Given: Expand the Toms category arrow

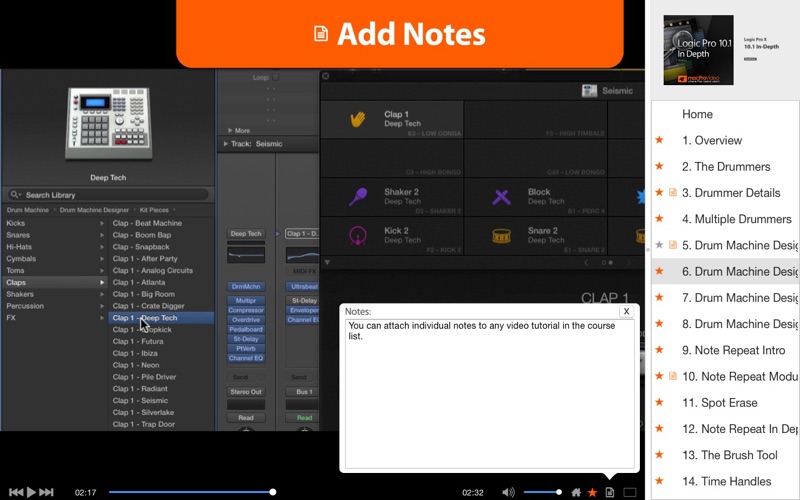Looking at the screenshot, I should (102, 270).
